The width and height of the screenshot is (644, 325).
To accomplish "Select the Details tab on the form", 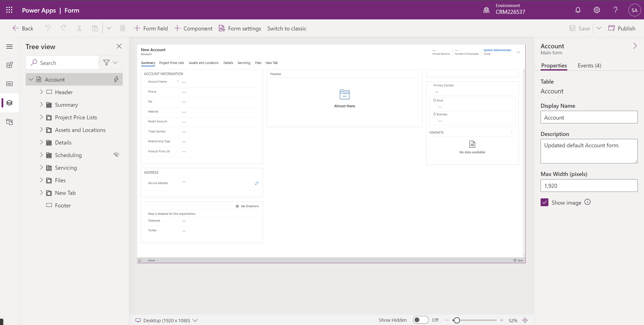I will click(x=228, y=63).
